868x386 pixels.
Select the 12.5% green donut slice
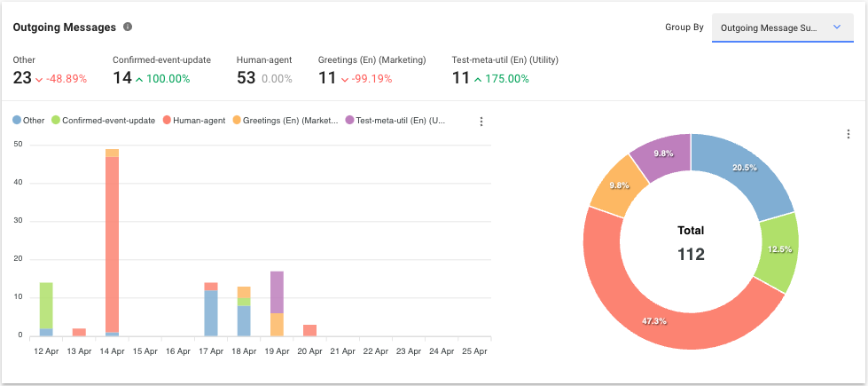pos(778,248)
